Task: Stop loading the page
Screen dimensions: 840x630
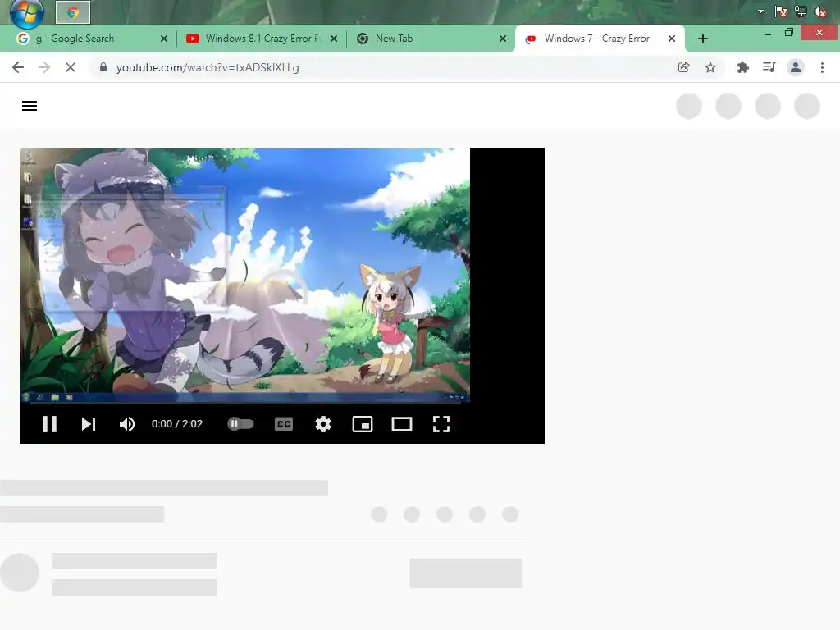Action: 71,67
